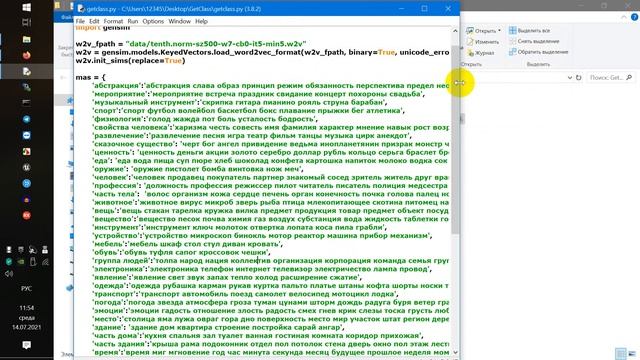The image size is (640, 360).
Task: Click 'абстракция' key in mas dictionary
Action: pyautogui.click(x=117, y=86)
